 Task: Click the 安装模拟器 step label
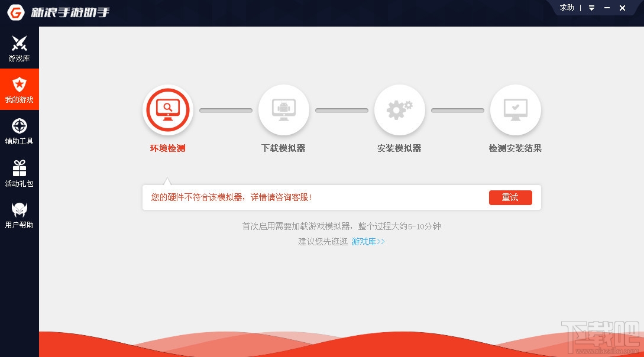(399, 148)
